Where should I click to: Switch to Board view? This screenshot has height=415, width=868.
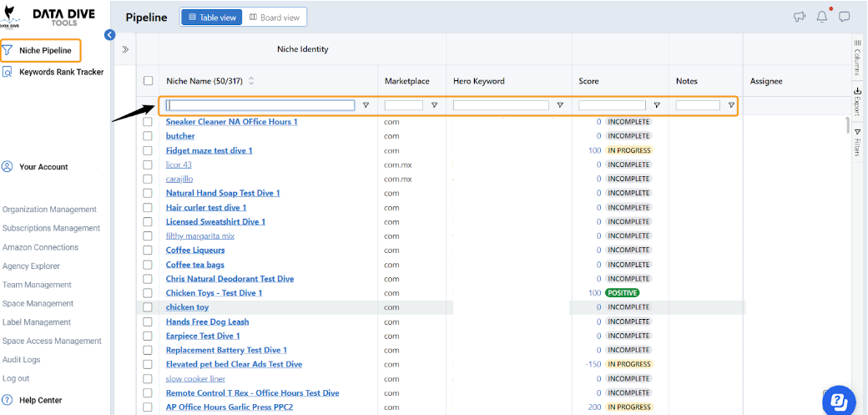(275, 18)
